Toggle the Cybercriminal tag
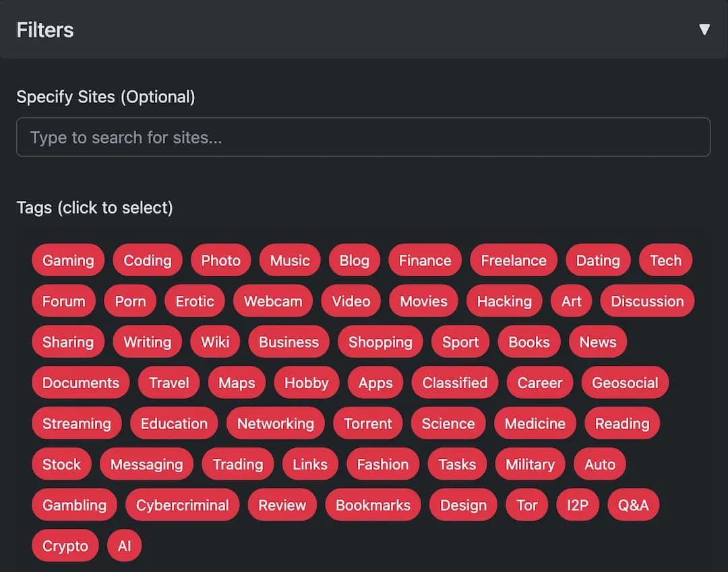The height and width of the screenshot is (572, 728). pyautogui.click(x=183, y=505)
